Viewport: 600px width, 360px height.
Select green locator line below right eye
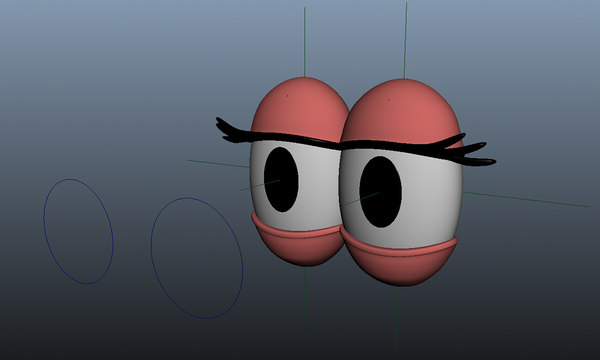(x=396, y=318)
